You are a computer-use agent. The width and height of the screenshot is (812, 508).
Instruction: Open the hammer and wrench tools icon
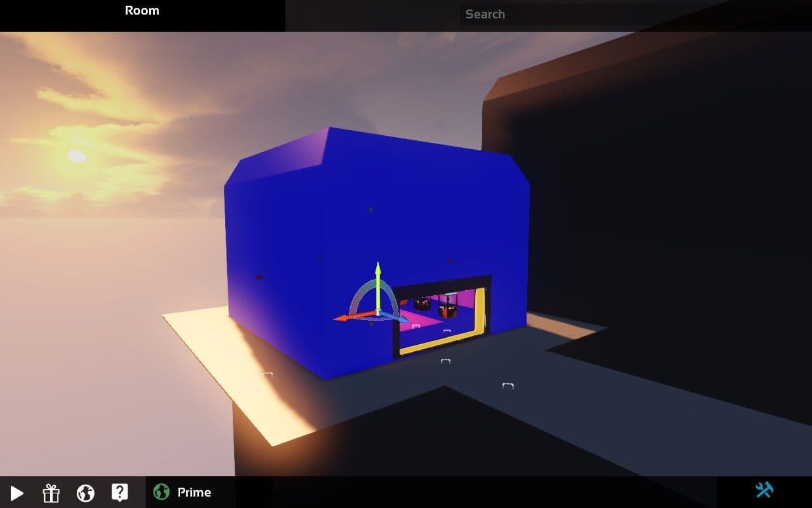(764, 490)
